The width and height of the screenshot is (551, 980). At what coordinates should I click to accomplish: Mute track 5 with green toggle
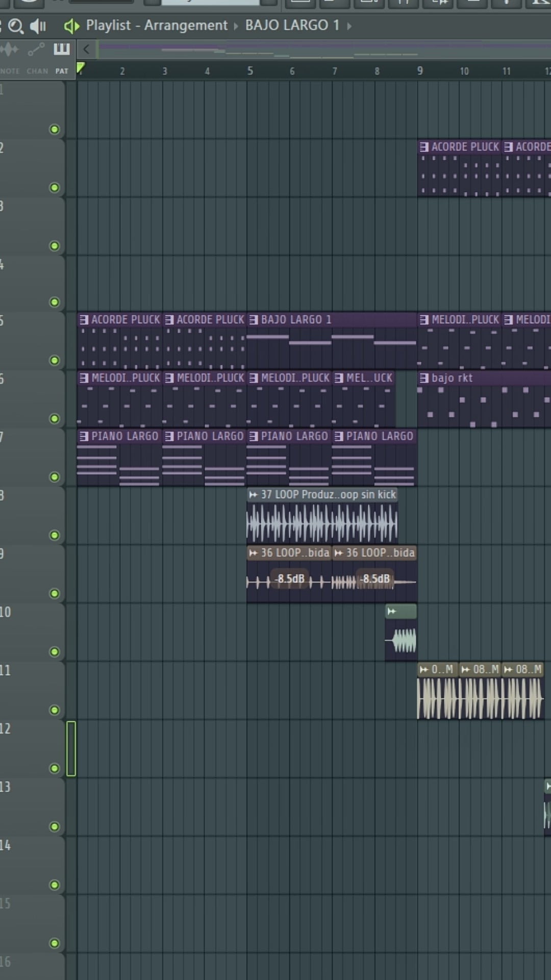tap(54, 360)
